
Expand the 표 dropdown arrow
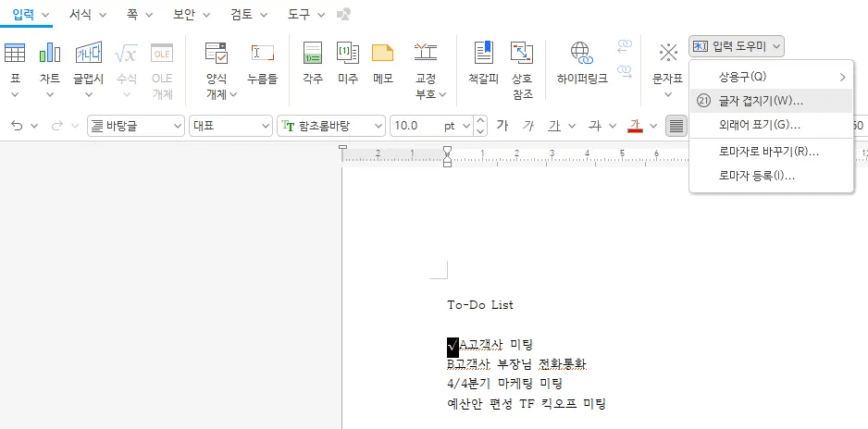(x=15, y=94)
